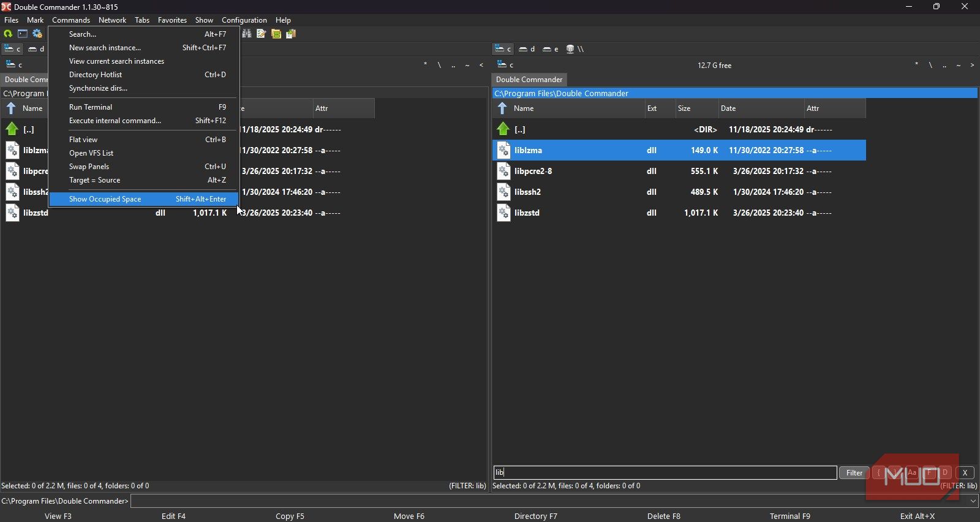Go up with the right panel '..' button
The height and width of the screenshot is (522, 980).
[x=944, y=65]
